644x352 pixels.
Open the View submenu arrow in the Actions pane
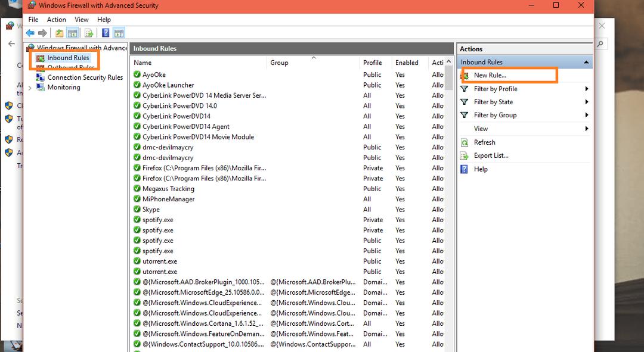(587, 129)
